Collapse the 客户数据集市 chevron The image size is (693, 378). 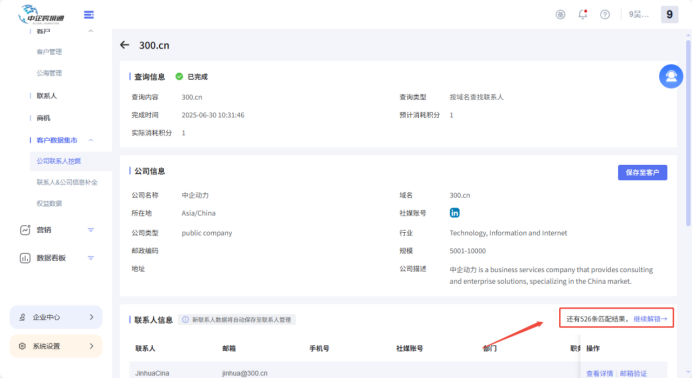coord(91,140)
